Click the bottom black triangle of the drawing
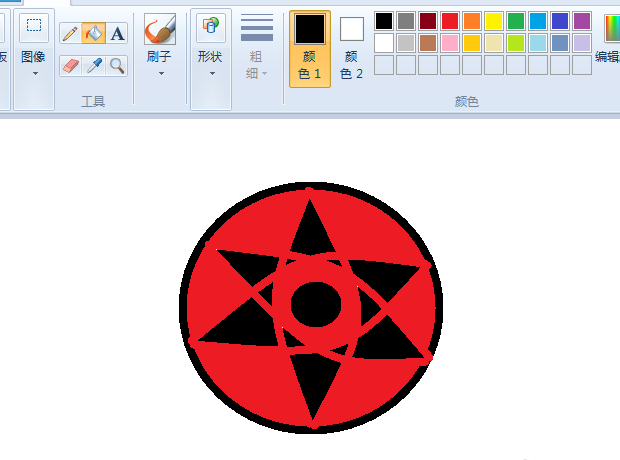The height and width of the screenshot is (460, 620). 314,380
